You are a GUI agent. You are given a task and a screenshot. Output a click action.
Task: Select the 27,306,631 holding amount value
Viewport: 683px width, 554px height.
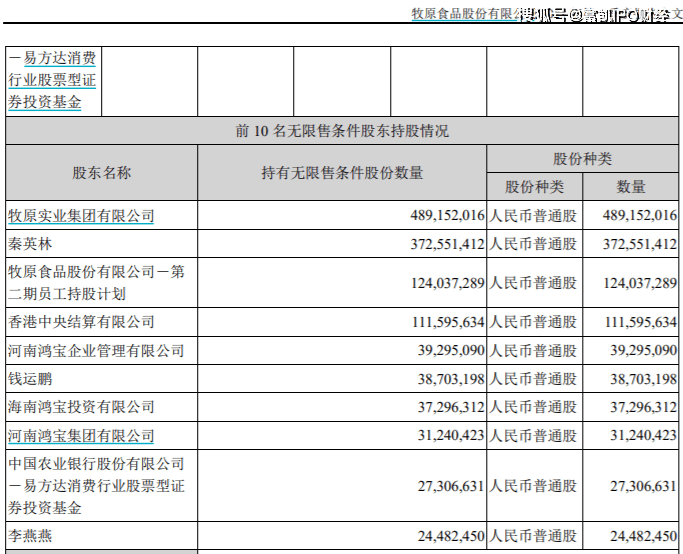click(x=451, y=486)
